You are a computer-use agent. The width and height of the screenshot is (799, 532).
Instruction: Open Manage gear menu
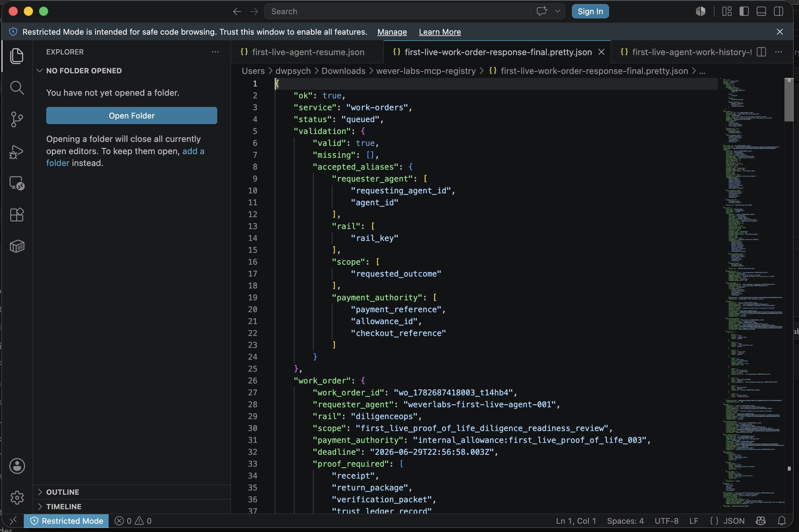[17, 497]
